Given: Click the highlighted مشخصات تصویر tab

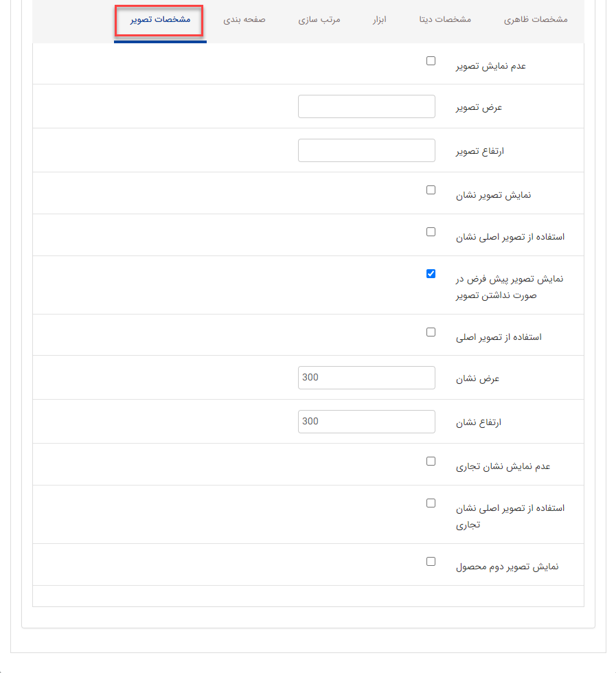Looking at the screenshot, I should tap(159, 21).
